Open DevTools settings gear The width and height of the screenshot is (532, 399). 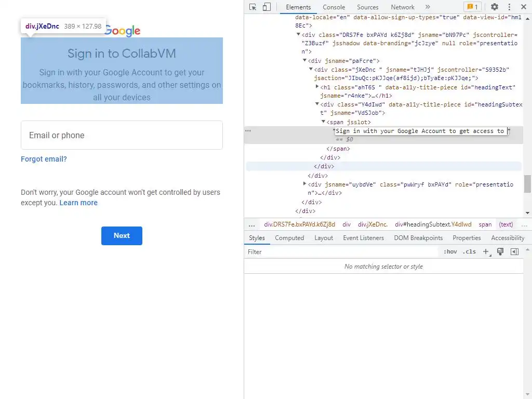495,7
